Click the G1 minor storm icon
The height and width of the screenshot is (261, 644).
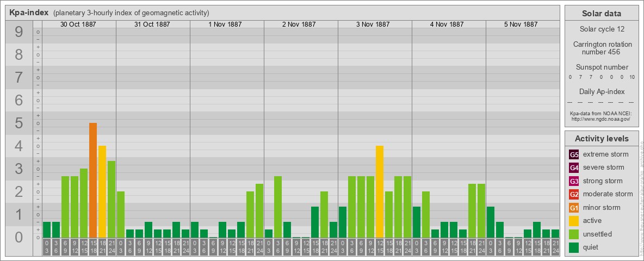pyautogui.click(x=574, y=208)
